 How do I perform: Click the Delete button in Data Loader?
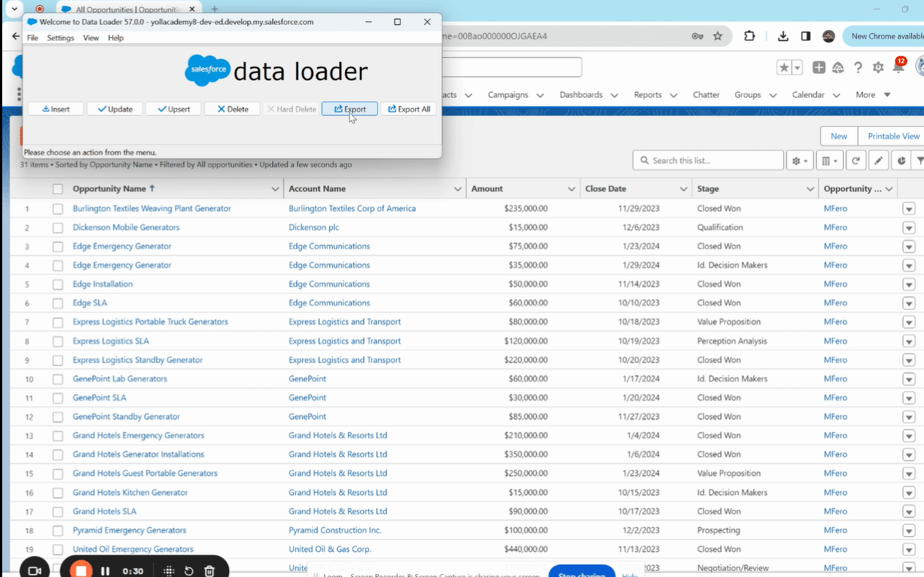pyautogui.click(x=233, y=109)
